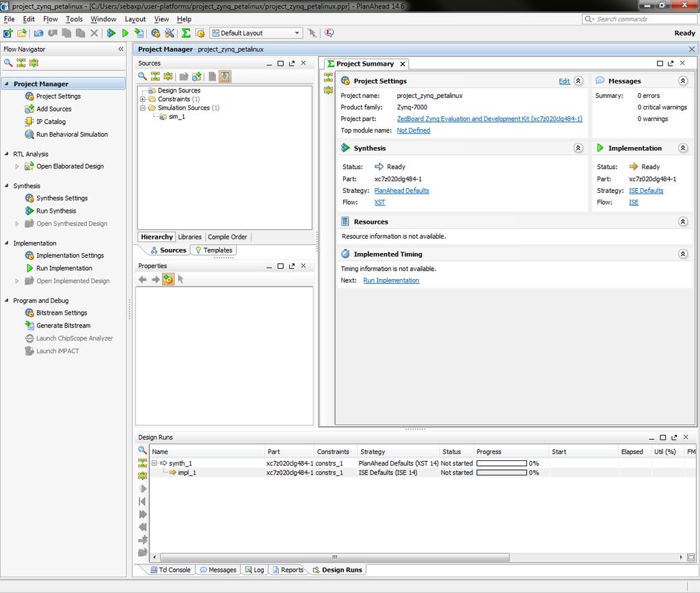The height and width of the screenshot is (593, 700).
Task: Open the Flow menu
Action: (51, 19)
